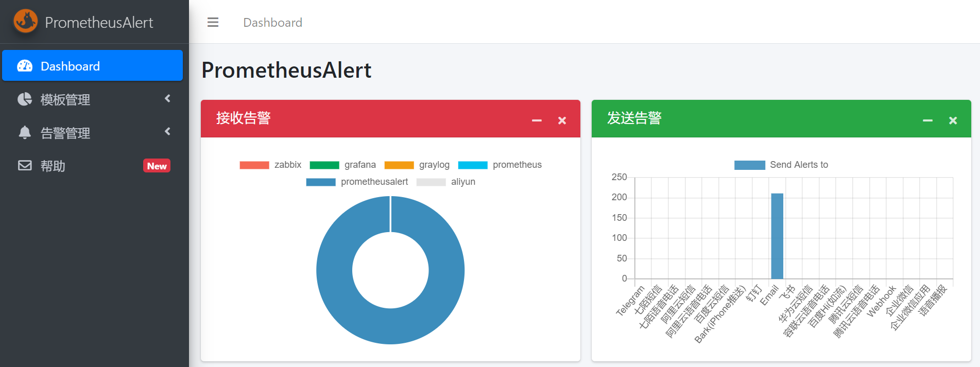Image resolution: width=980 pixels, height=367 pixels.
Task: Click the New badge on 帮助
Action: [x=157, y=166]
